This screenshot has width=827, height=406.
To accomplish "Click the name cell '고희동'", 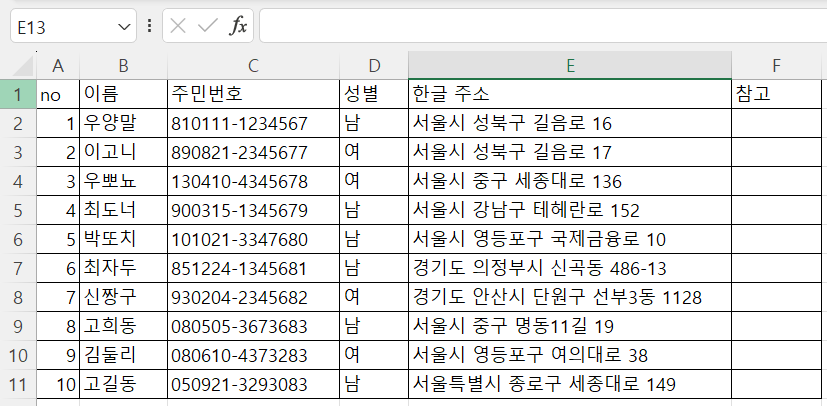I will click(123, 326).
